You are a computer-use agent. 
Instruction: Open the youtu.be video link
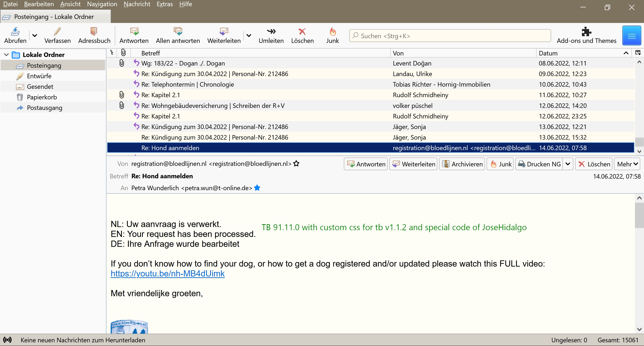coord(168,274)
